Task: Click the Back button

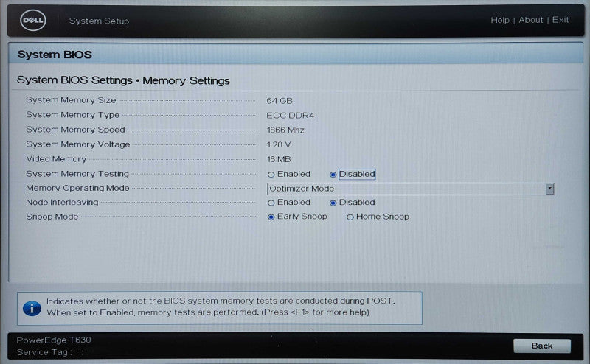Action: [x=542, y=346]
